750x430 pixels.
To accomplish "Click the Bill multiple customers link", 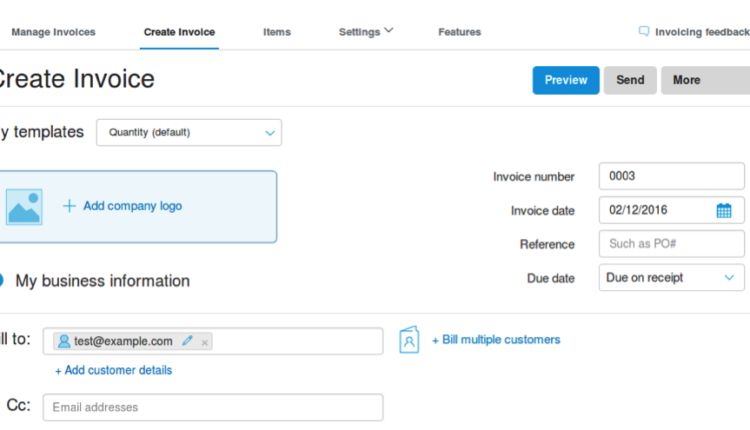I will (x=496, y=340).
